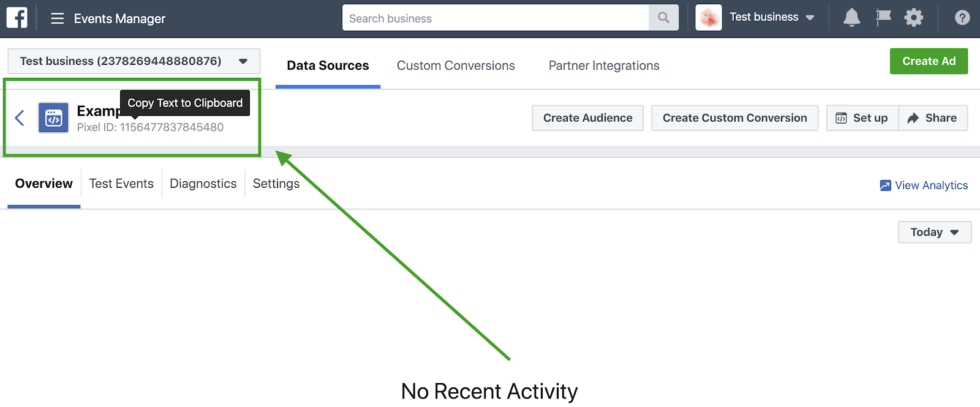Open the Today date range dropdown
Viewport: 980px width, 407px height.
click(x=935, y=232)
